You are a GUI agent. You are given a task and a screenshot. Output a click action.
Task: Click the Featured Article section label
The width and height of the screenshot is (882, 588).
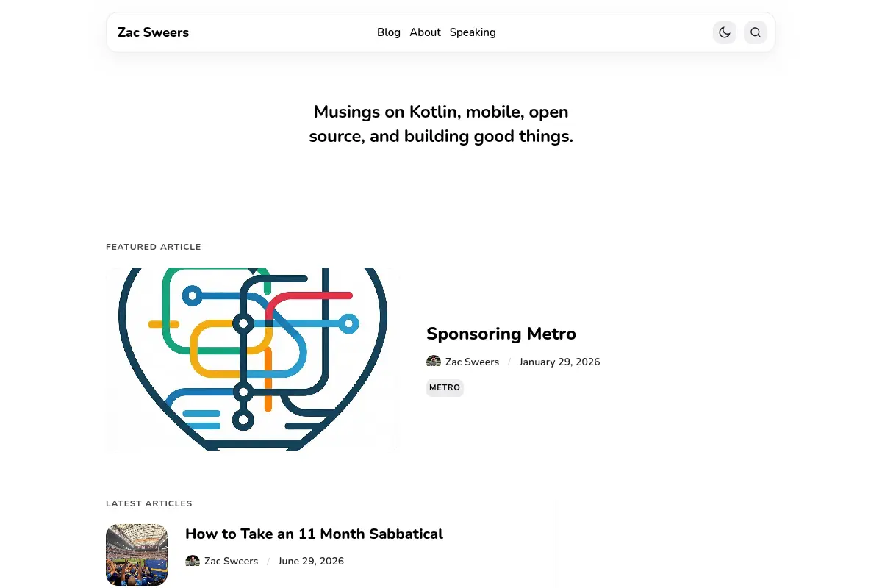[154, 247]
